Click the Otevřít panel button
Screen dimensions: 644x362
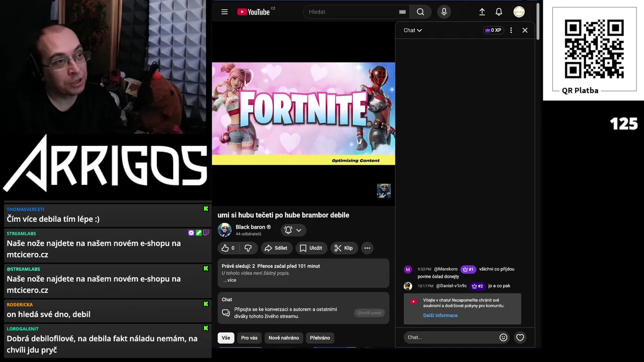(369, 313)
